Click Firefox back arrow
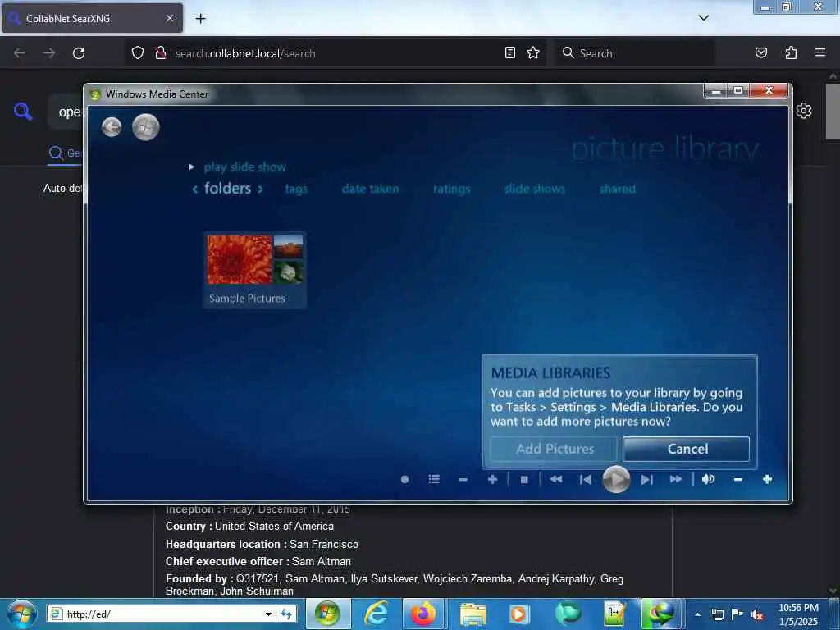The width and height of the screenshot is (840, 630). 20,53
